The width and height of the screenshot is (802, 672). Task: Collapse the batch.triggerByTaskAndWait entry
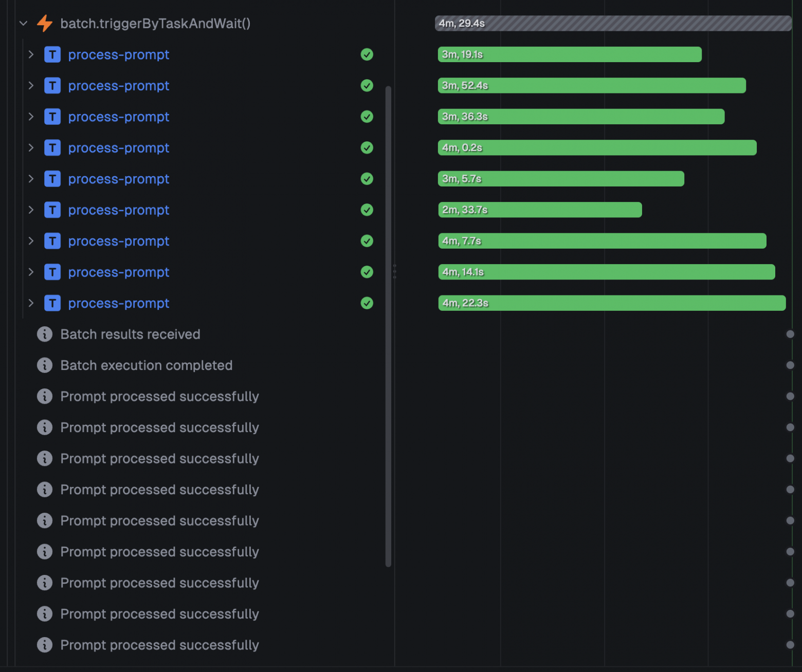click(x=23, y=23)
